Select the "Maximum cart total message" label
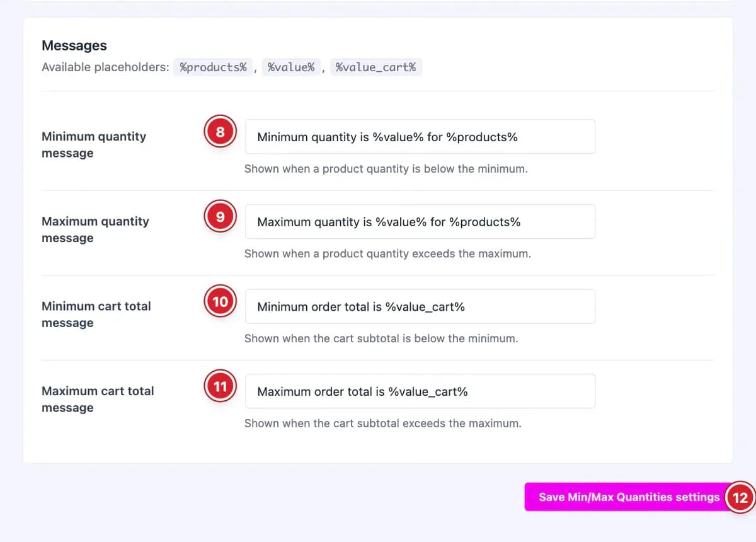This screenshot has width=756, height=542. coord(98,399)
